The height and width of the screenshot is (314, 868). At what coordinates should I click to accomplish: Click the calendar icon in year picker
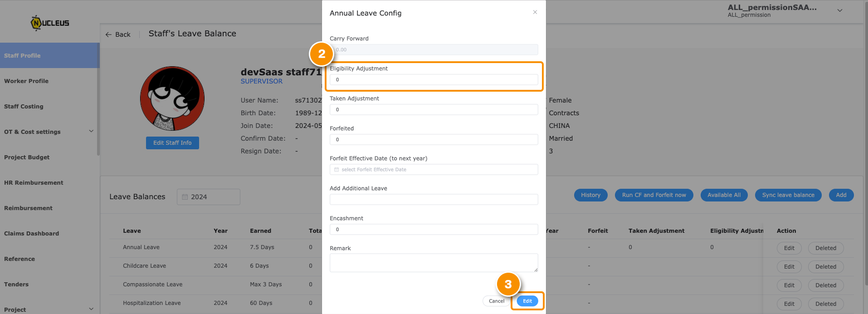(x=185, y=197)
